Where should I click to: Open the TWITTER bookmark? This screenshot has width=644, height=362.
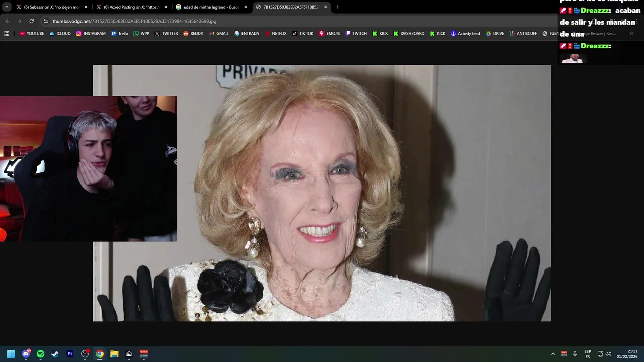[166, 34]
